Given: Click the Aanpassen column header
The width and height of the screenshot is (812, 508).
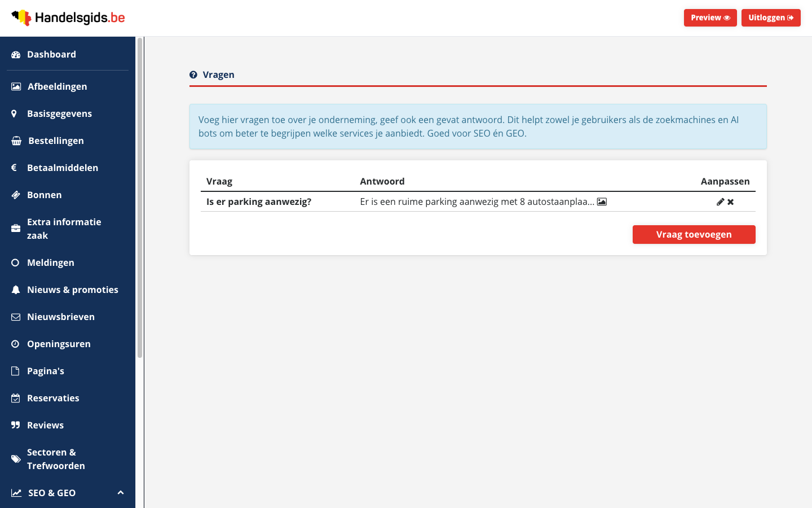Looking at the screenshot, I should click(725, 181).
